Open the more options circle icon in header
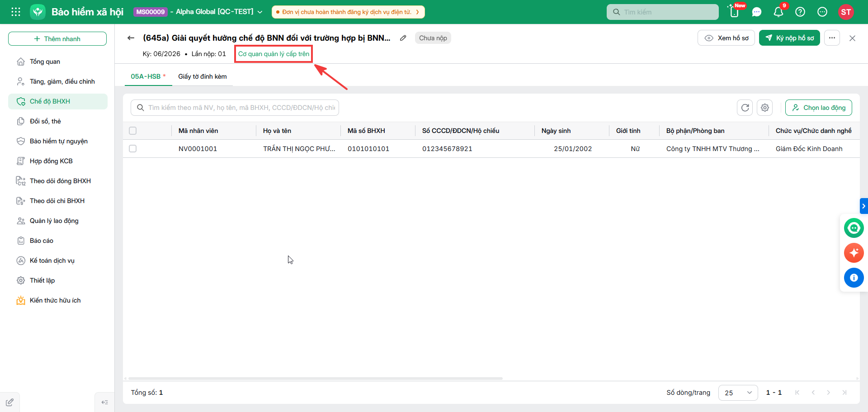The width and height of the screenshot is (868, 412). (x=822, y=12)
